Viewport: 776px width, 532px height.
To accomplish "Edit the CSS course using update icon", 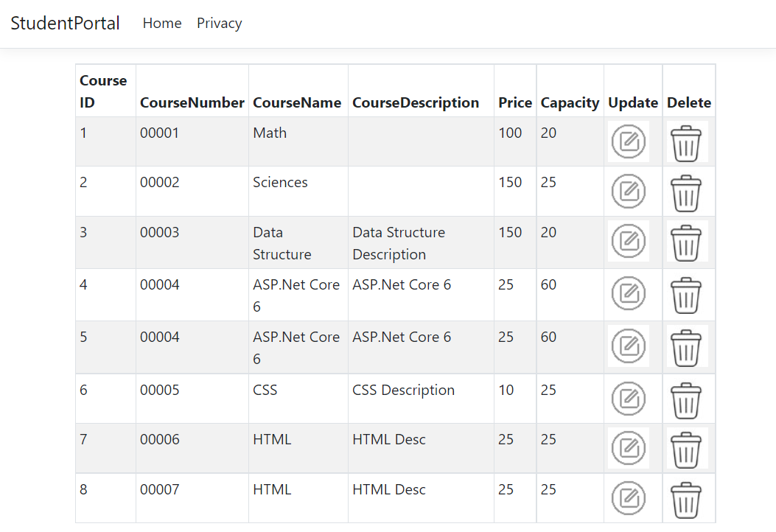I will pos(629,399).
